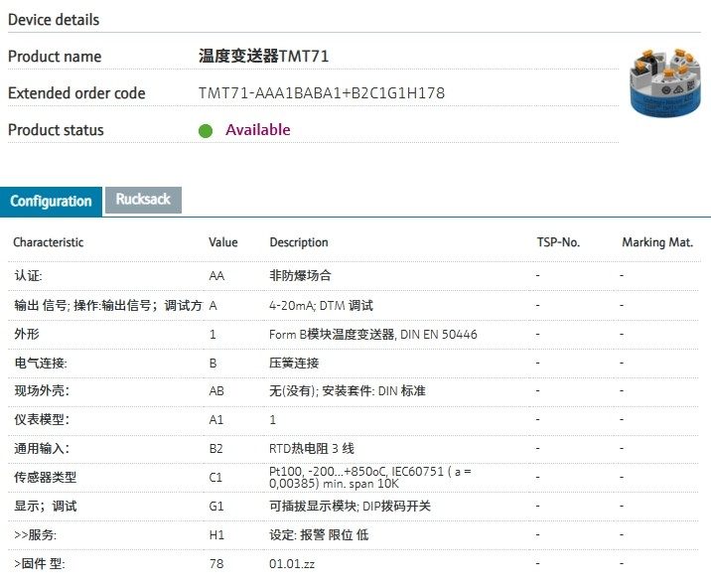Click the green Available status indicator dot
The image size is (711, 588).
point(206,130)
